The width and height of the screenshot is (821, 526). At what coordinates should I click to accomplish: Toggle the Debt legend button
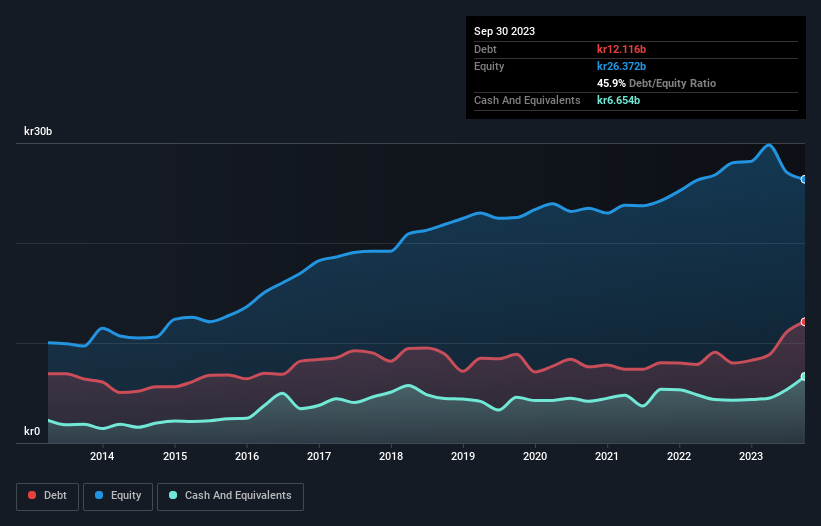coord(46,496)
